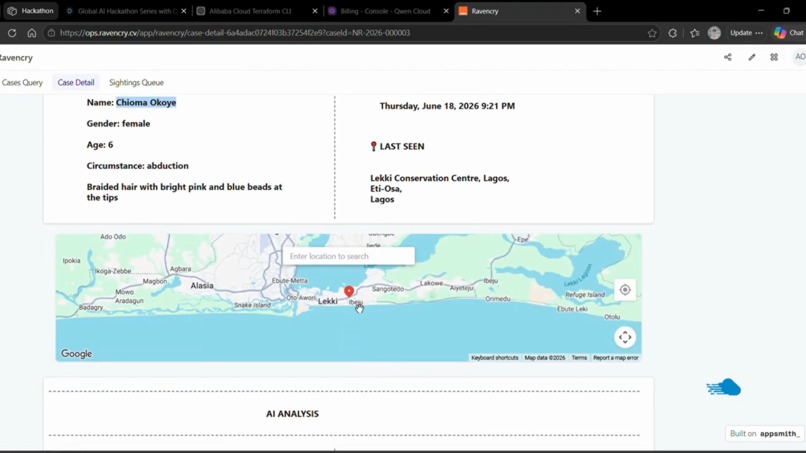Screen dimensions: 806x453
Task: Click the Gender: female text
Action: [118, 123]
